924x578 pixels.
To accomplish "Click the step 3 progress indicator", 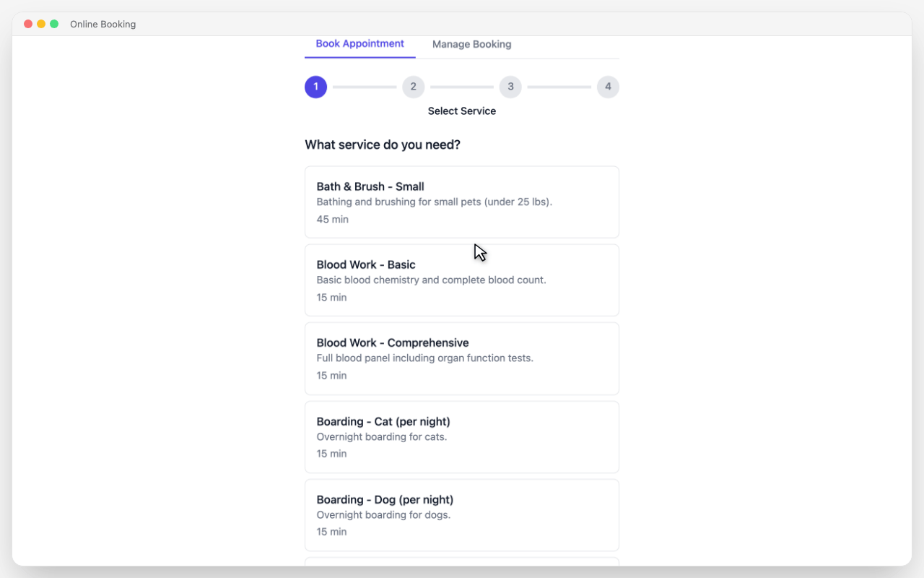I will click(x=510, y=87).
